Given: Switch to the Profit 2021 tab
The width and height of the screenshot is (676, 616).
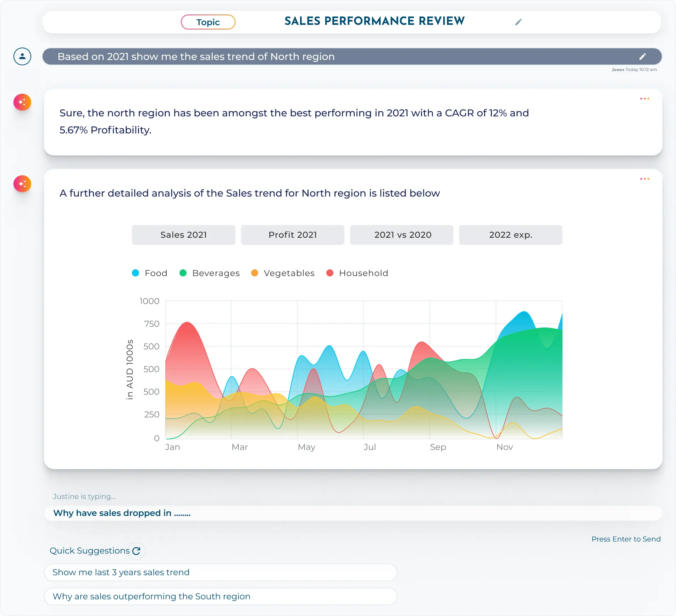Looking at the screenshot, I should pyautogui.click(x=293, y=235).
